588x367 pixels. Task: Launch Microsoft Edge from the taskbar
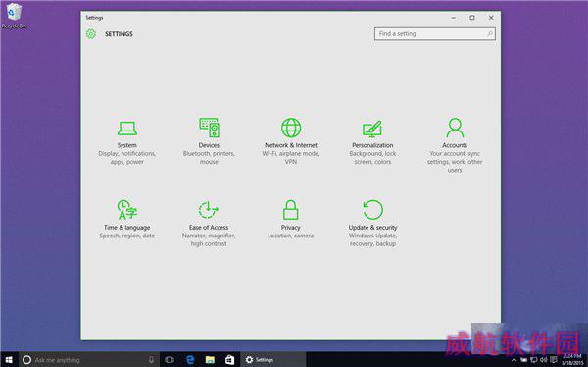(x=190, y=360)
